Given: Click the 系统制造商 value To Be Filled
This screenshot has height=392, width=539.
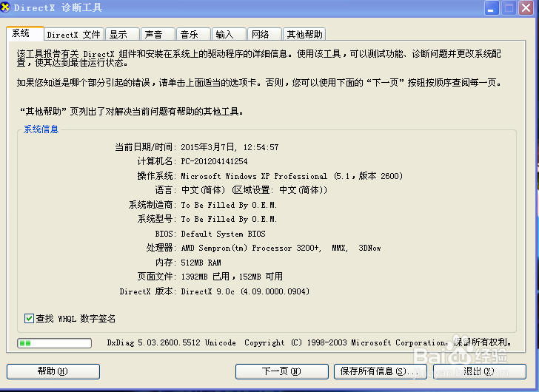Looking at the screenshot, I should click(229, 205).
